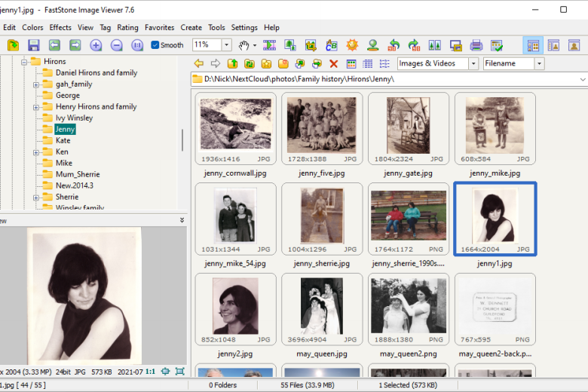This screenshot has height=392, width=588.
Task: Rotate image left with the green arrow icon
Action: [394, 45]
